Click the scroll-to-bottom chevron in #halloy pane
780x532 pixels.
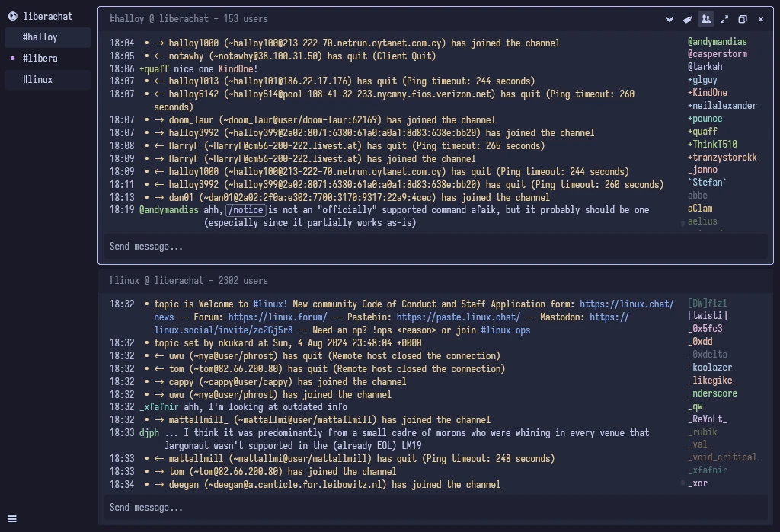(x=669, y=19)
